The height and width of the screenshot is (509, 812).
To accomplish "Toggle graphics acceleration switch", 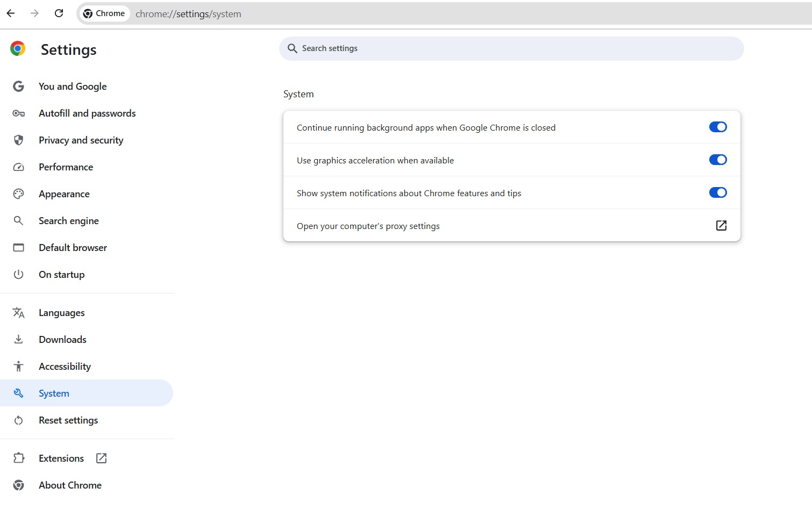I will click(x=718, y=160).
